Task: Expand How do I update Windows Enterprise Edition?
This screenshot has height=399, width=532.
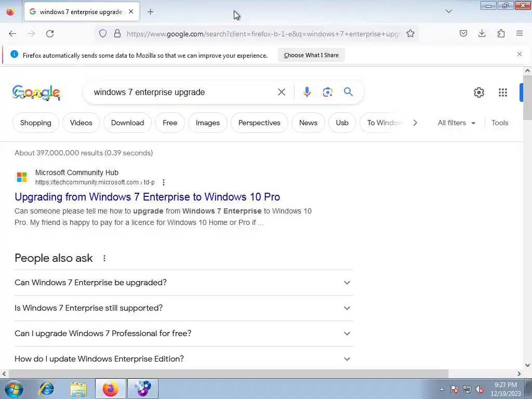Action: (183, 358)
